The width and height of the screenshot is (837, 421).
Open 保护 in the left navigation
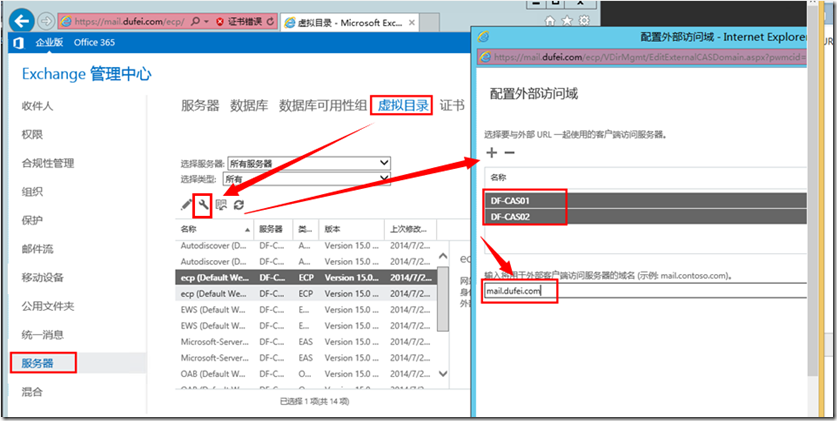click(x=32, y=220)
